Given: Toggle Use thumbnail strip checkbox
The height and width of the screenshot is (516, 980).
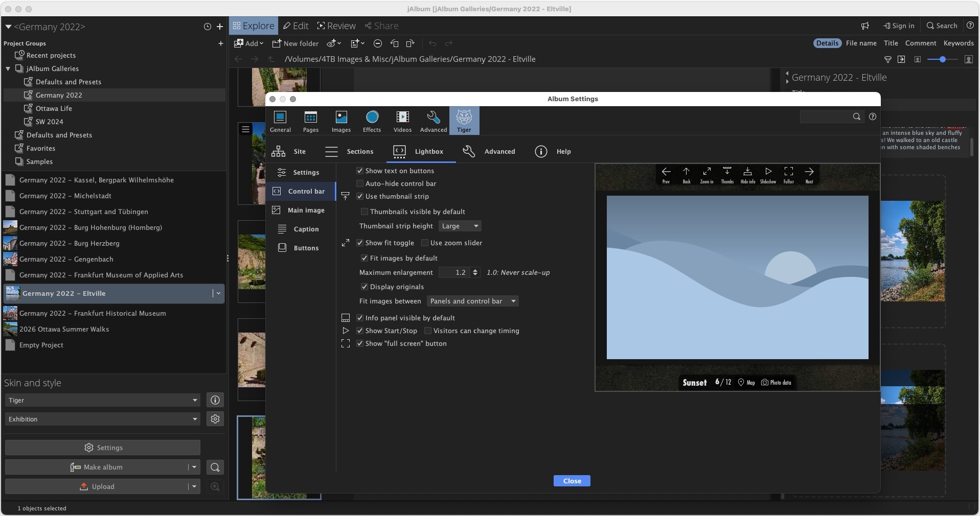Looking at the screenshot, I should point(360,196).
